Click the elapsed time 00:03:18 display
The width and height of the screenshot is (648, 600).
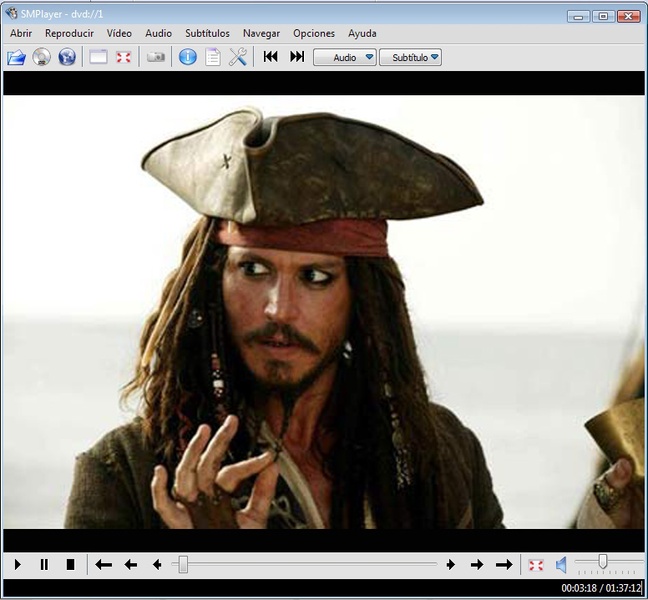tap(579, 588)
